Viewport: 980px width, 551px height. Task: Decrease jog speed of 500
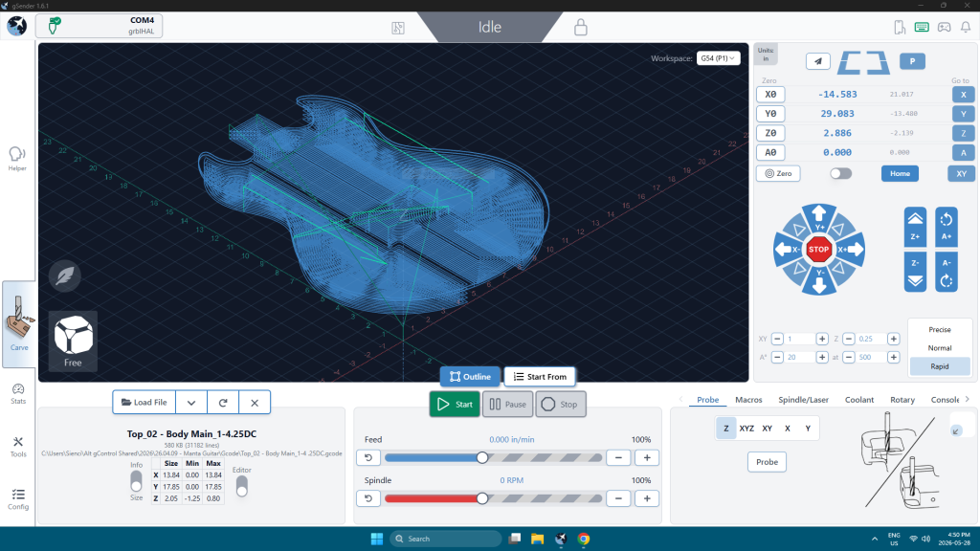[x=849, y=358]
